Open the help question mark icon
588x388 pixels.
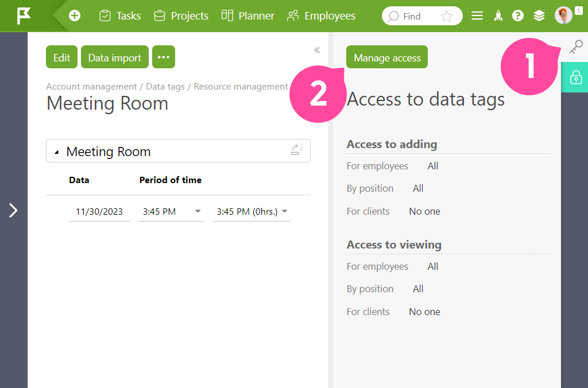click(x=518, y=15)
